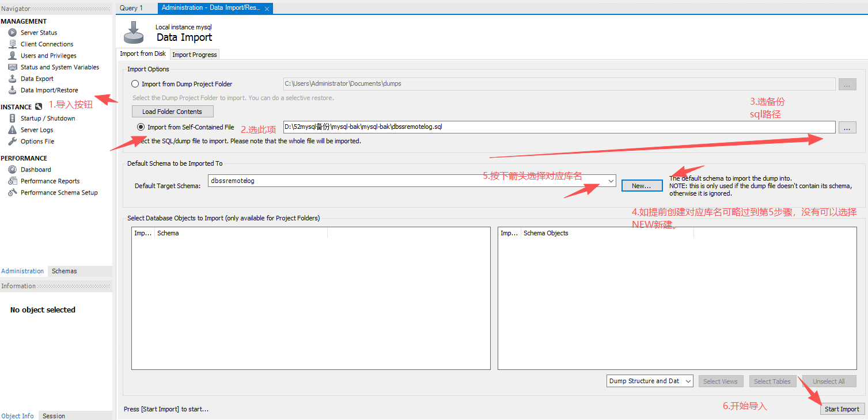The width and height of the screenshot is (868, 420).
Task: Click the large Data Import disk icon
Action: [x=134, y=32]
